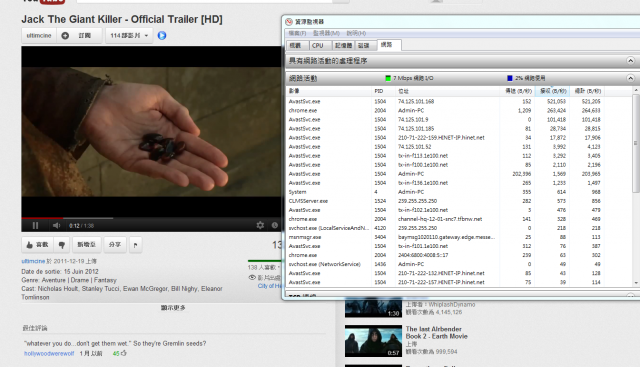Viewport: 640px width, 367px height.
Task: Sort by the Image column header
Action: click(x=329, y=91)
